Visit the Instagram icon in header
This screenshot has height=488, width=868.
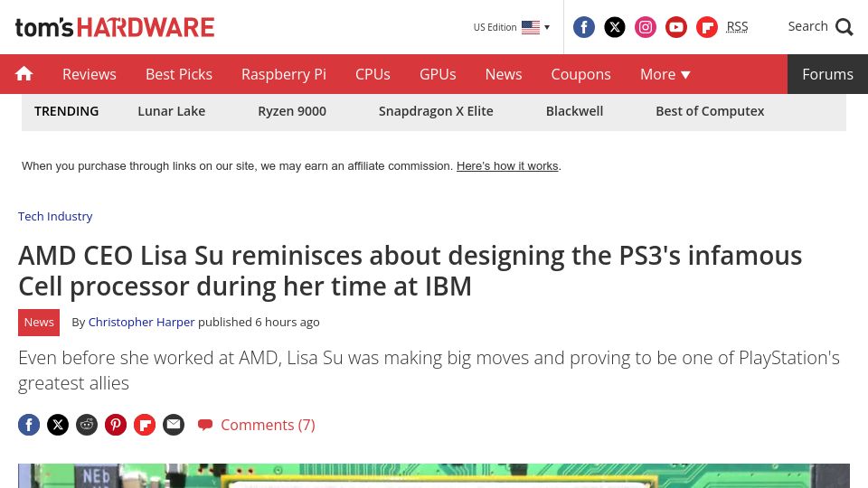coord(646,27)
